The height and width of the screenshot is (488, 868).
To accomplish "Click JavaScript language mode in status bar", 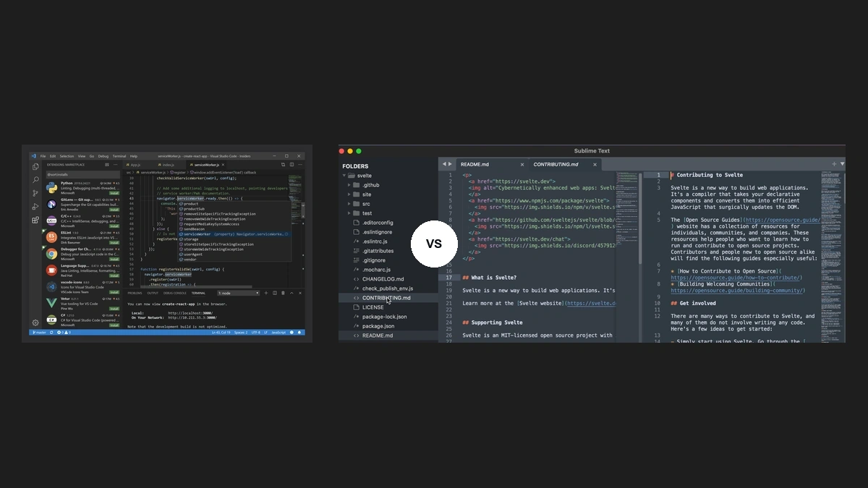I will 278,333.
